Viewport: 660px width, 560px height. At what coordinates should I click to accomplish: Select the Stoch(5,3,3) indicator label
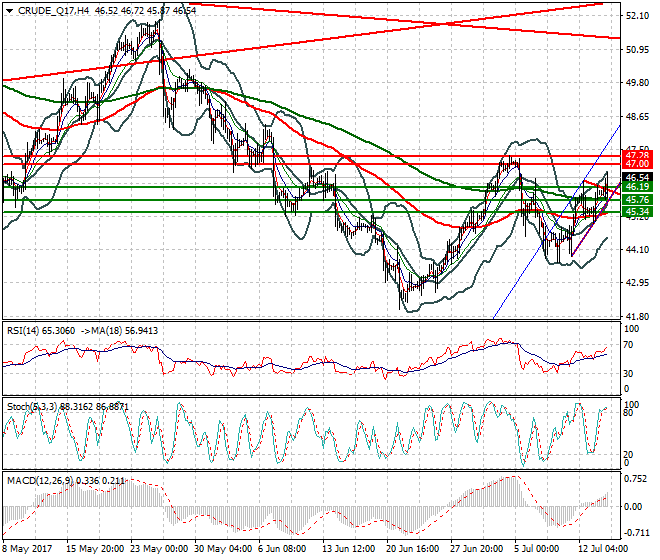pyautogui.click(x=32, y=407)
